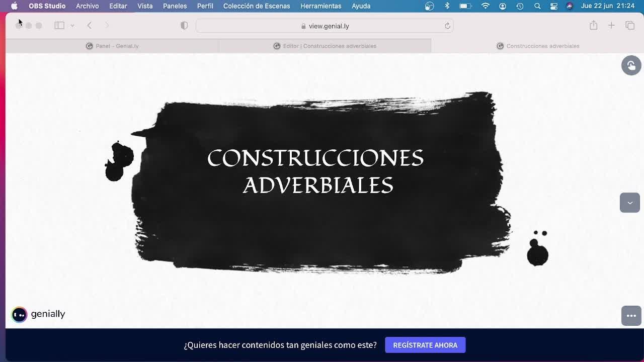Open the Wi-Fi status menu

tap(485, 6)
